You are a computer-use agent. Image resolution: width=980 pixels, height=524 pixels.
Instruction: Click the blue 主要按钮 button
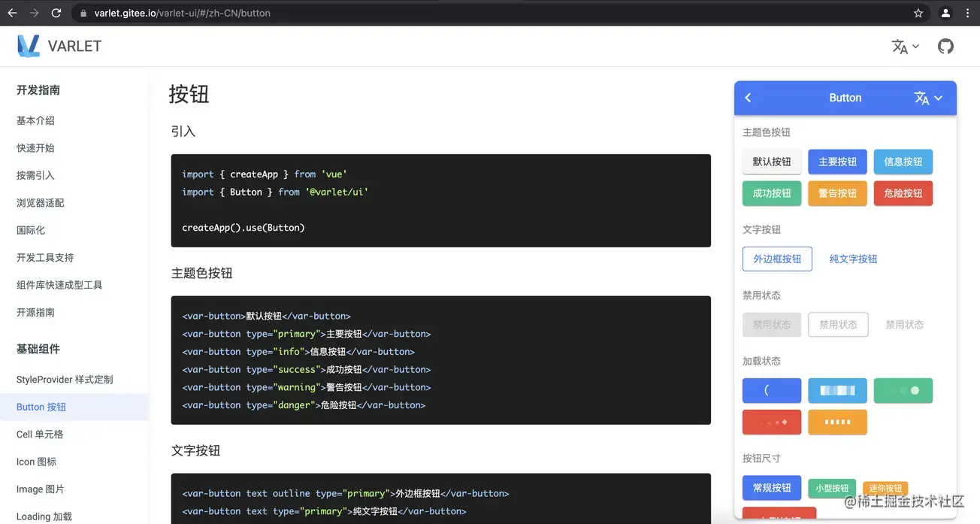(x=837, y=162)
